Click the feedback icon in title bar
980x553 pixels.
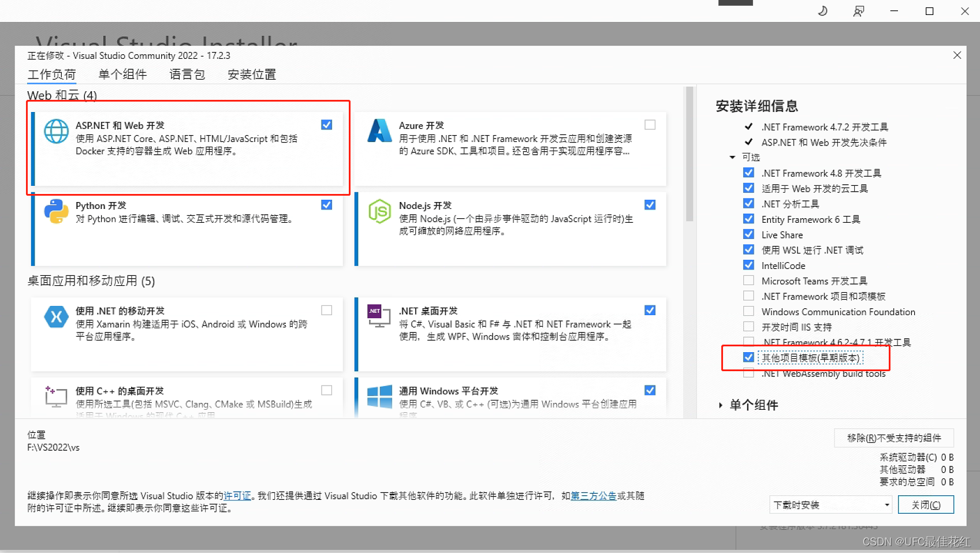click(x=859, y=11)
